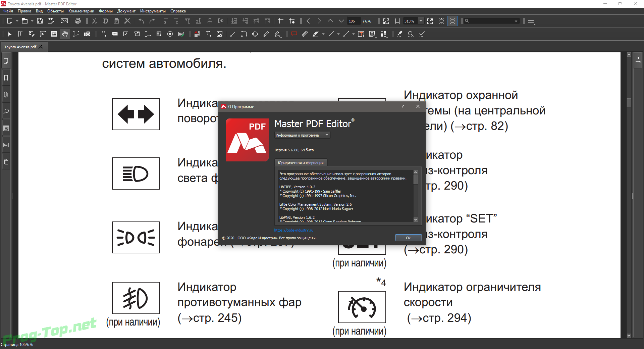Screen dimensions: 644x349
Task: Toggle the highlighted Fit width view icon
Action: (x=452, y=21)
